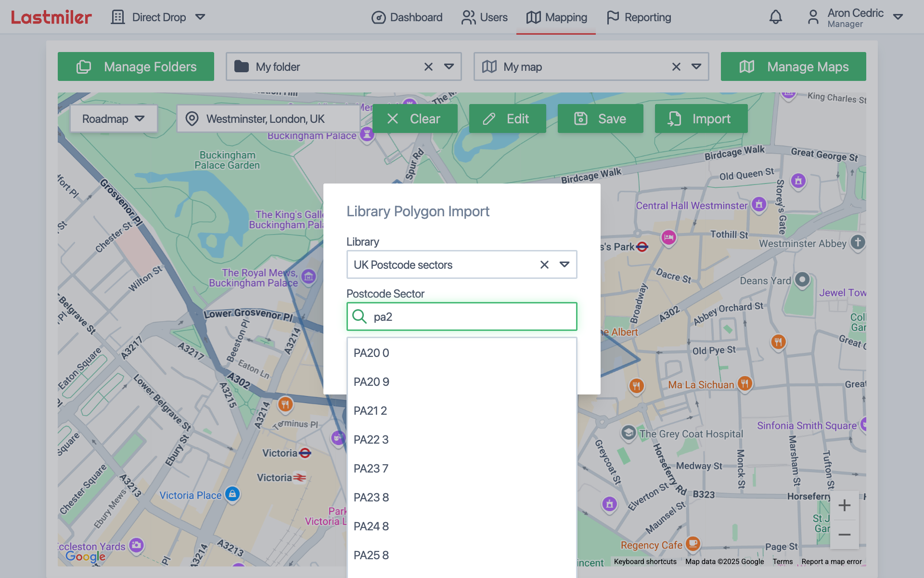Click the location pin icon in search box
The width and height of the screenshot is (924, 578).
pos(192,118)
